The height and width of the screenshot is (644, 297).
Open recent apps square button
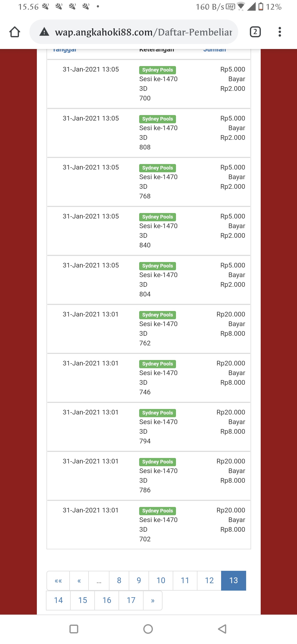pyautogui.click(x=74, y=629)
